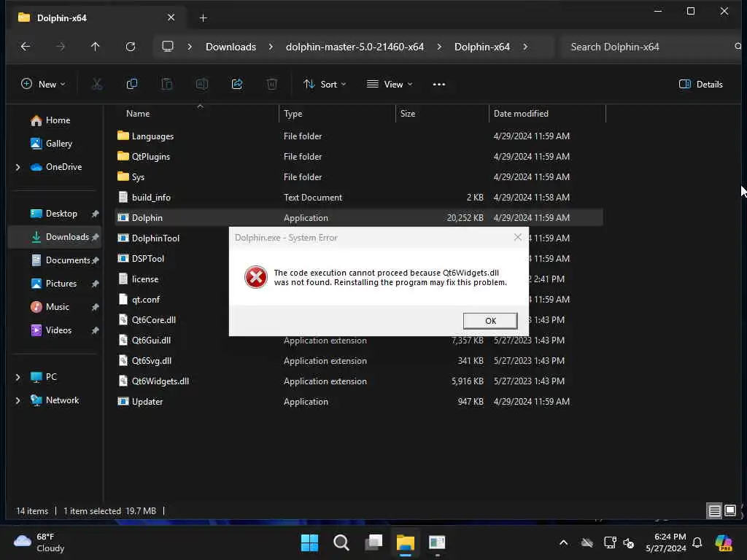Refresh the folder view
This screenshot has width=747, height=560.
(131, 47)
